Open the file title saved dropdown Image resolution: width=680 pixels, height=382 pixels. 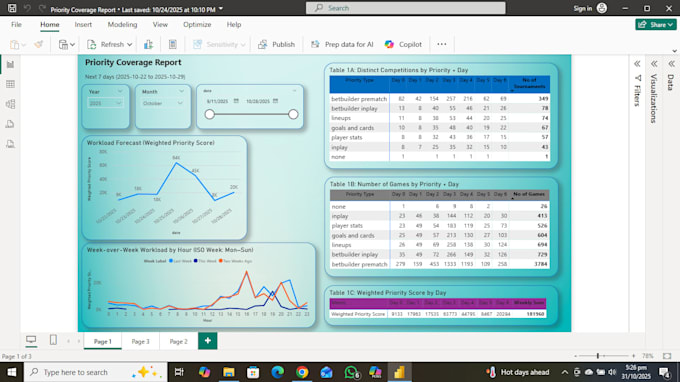pos(221,9)
